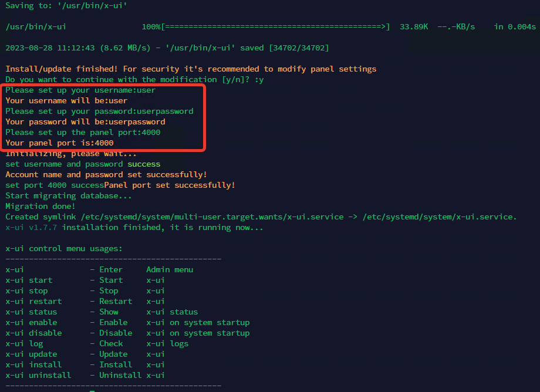Click the green terminal cursor at bottom
This screenshot has width=540, height=392.
pos(92,390)
